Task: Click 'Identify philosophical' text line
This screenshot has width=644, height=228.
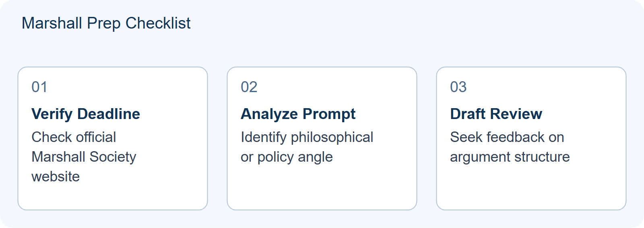Action: pos(307,137)
